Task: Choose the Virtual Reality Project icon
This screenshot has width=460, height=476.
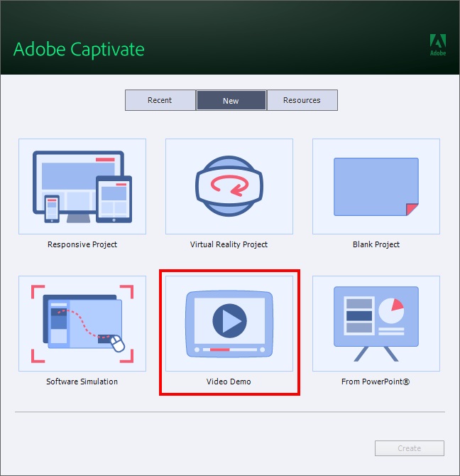Action: tap(229, 186)
